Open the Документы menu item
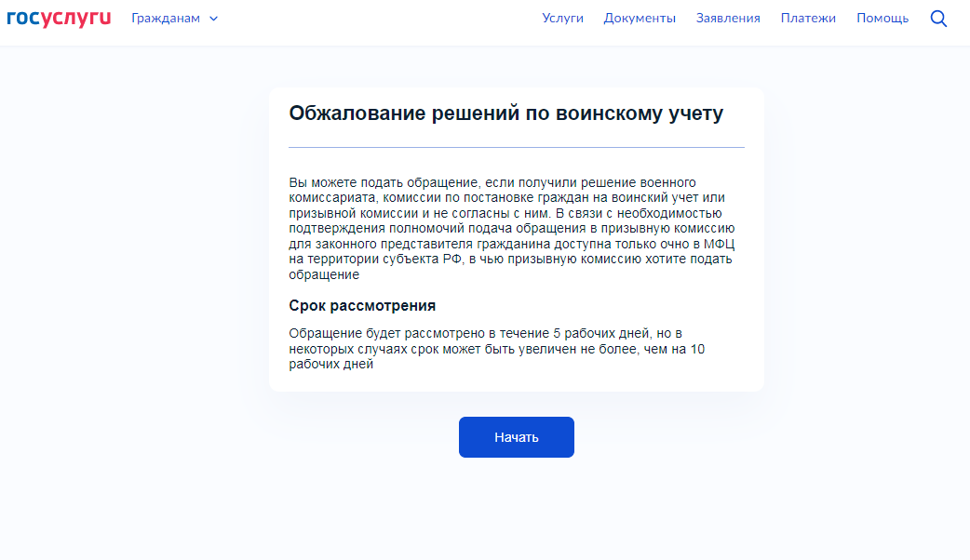970x560 pixels. (x=640, y=19)
